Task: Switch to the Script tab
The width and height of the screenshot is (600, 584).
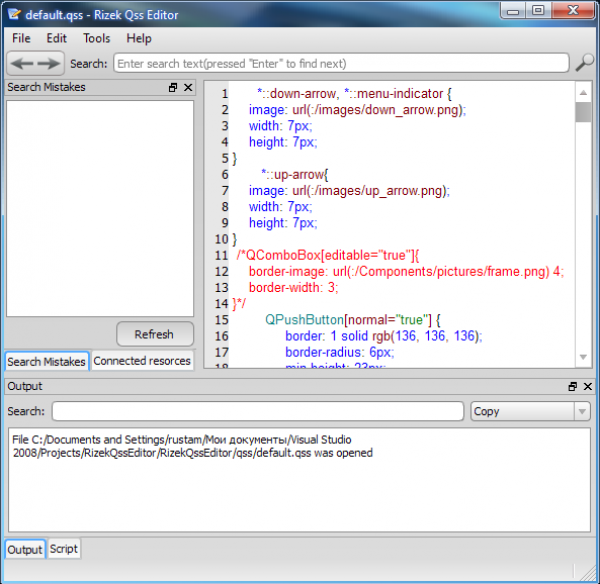Action: (64, 549)
